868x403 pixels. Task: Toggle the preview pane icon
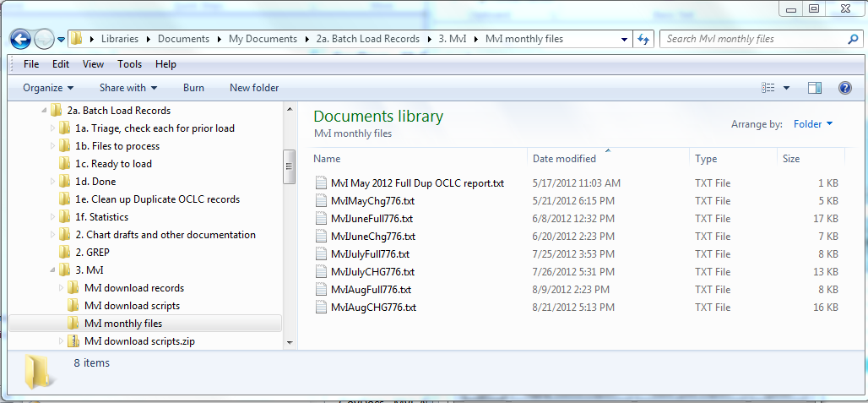pyautogui.click(x=815, y=88)
